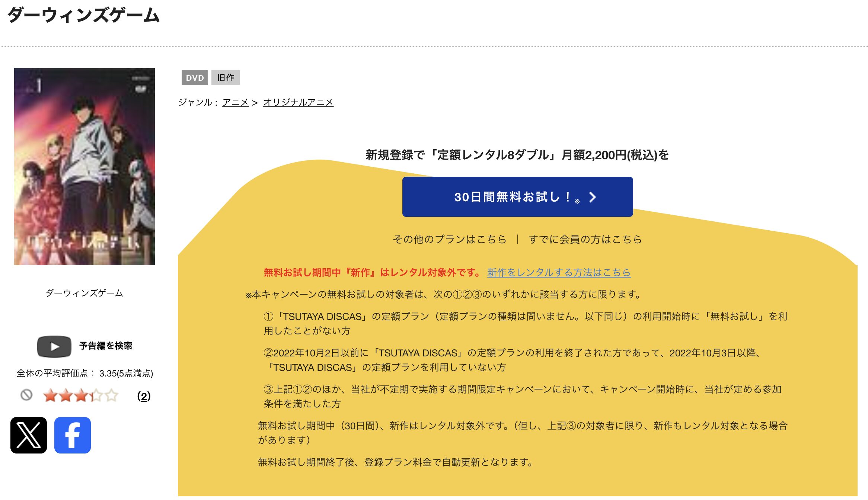Click the 全体の平均評価点 3.35 text
This screenshot has height=500, width=868.
(x=85, y=373)
